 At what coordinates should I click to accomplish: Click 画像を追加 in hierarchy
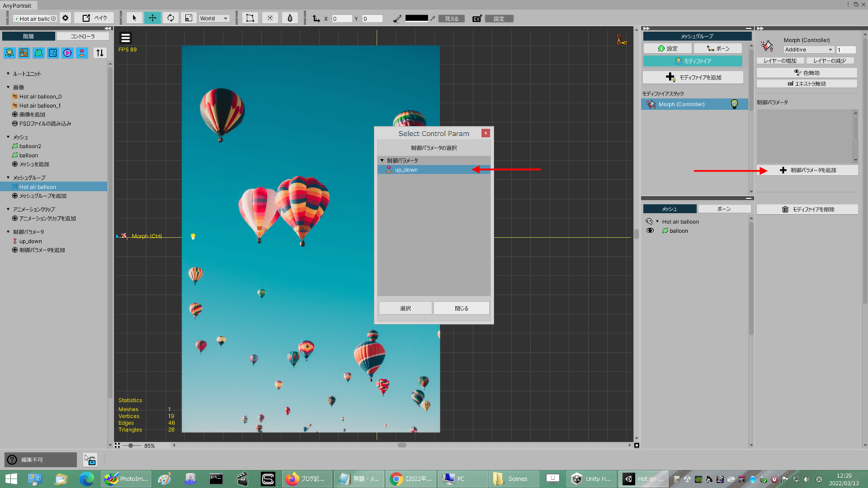[29, 114]
